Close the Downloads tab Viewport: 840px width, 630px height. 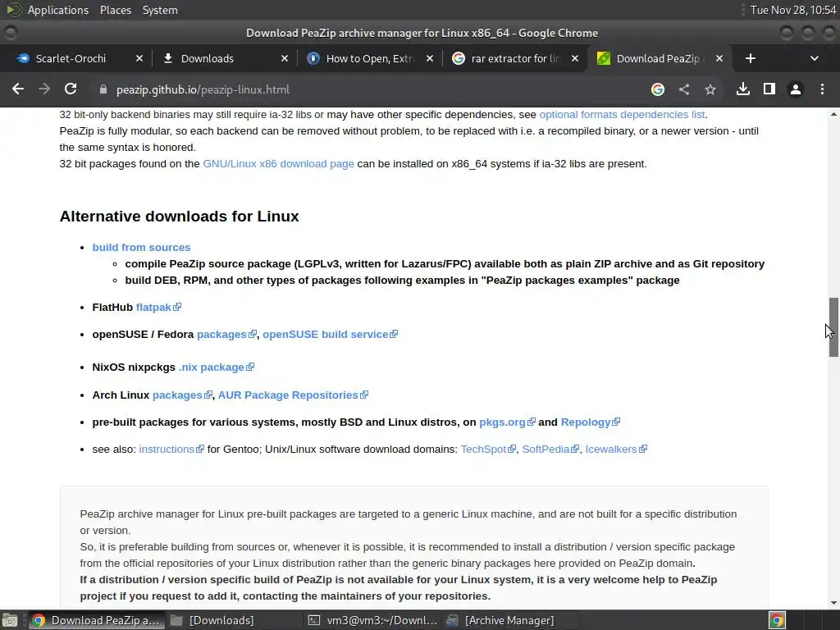click(x=285, y=58)
